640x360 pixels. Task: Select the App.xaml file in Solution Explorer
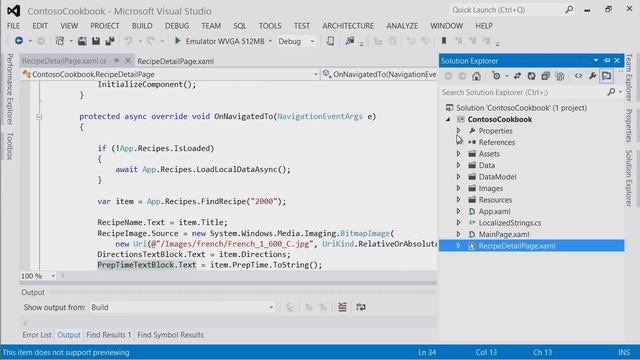(x=494, y=211)
